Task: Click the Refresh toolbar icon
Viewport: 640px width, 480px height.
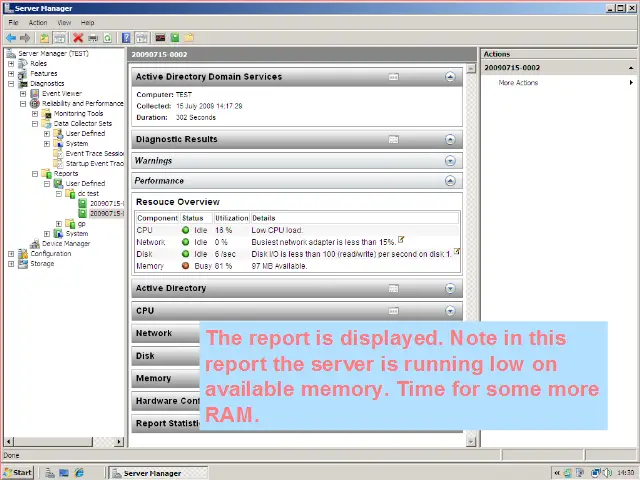Action: pos(107,38)
